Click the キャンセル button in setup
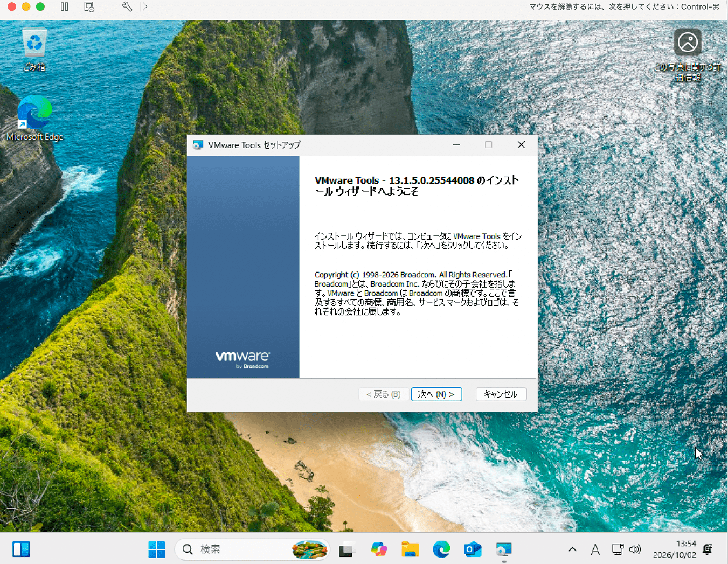This screenshot has height=564, width=728. pyautogui.click(x=501, y=394)
